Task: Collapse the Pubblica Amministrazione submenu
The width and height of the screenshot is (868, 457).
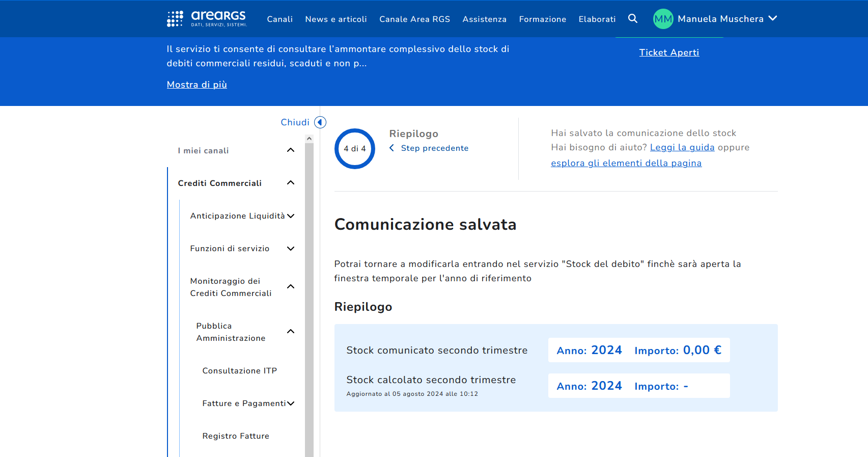Action: coord(291,332)
